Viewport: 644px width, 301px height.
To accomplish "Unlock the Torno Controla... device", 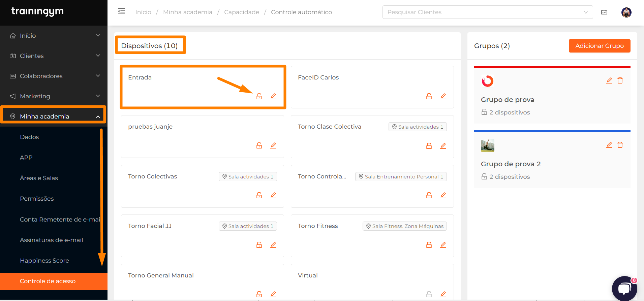I will coord(429,195).
